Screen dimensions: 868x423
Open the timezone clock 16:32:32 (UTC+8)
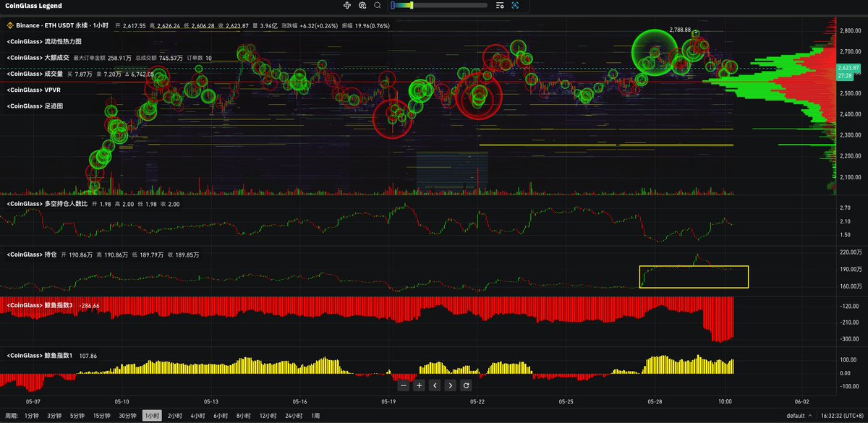[841, 416]
